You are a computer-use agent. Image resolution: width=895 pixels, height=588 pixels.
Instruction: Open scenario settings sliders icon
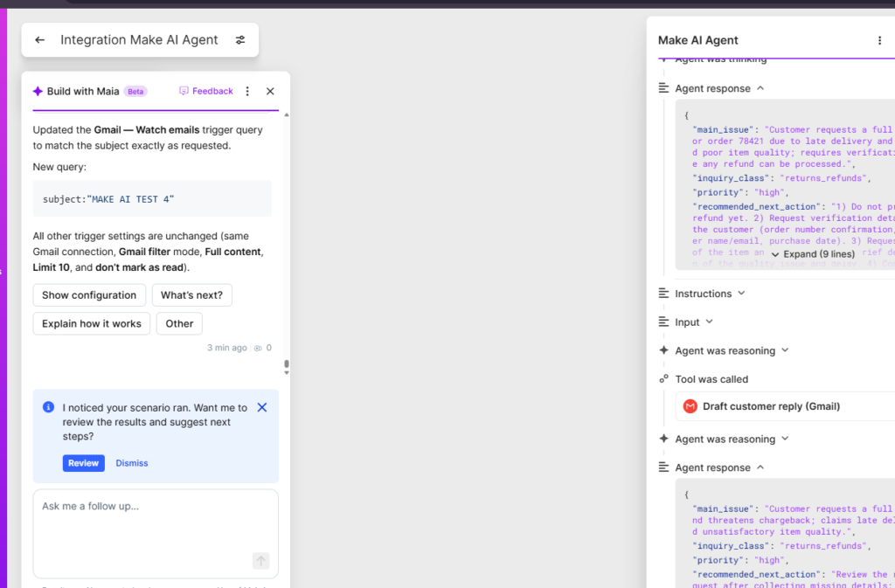click(240, 40)
